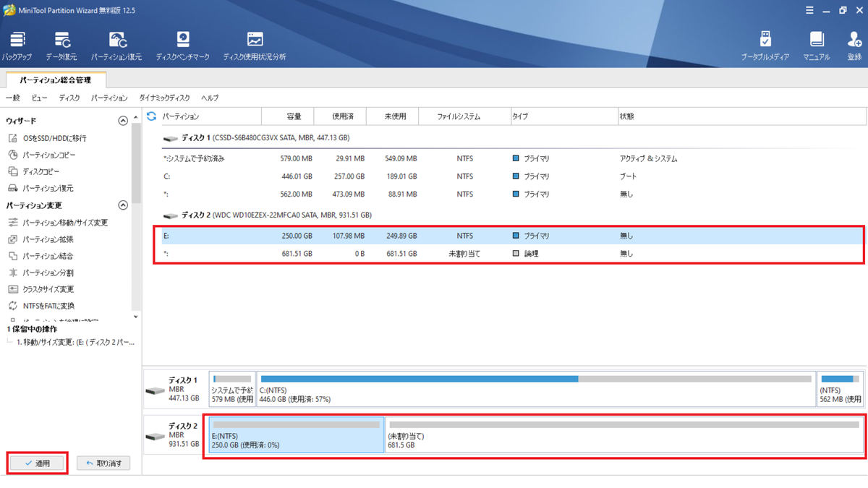This screenshot has height=488, width=868.
Task: Start ディスクベンチマーク disk benchmark
Action: coord(183,46)
